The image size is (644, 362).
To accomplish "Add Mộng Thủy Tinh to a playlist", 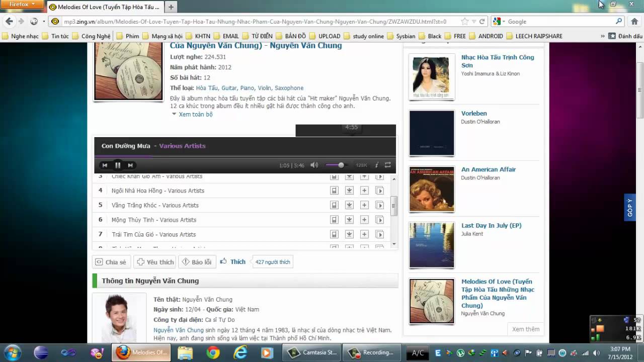I will click(x=364, y=220).
